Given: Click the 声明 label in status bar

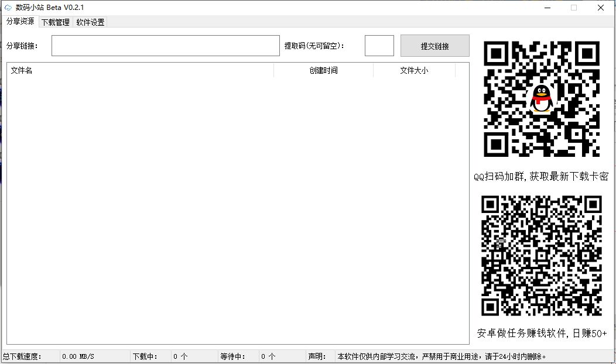Looking at the screenshot, I should [317, 356].
